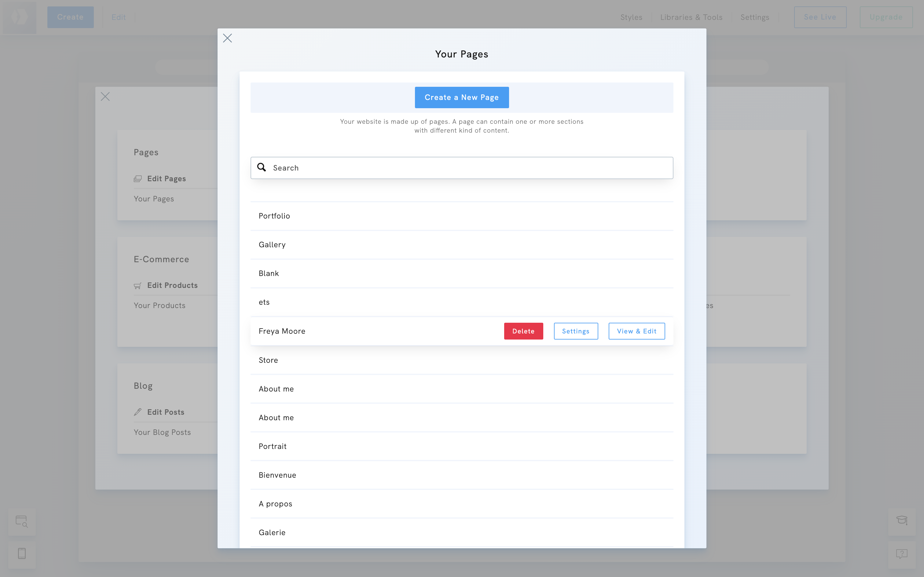
Task: Click the app logo in the top-left corner
Action: [20, 17]
